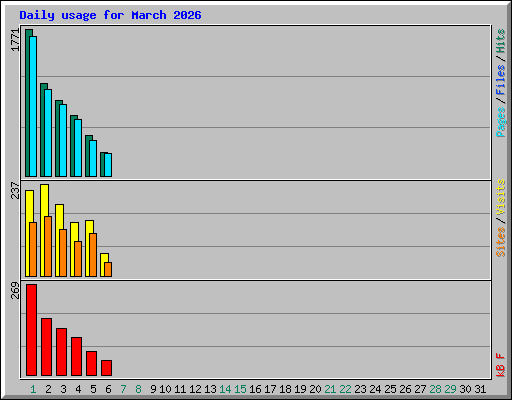Click day 1 yellow visits bar top

29,206
